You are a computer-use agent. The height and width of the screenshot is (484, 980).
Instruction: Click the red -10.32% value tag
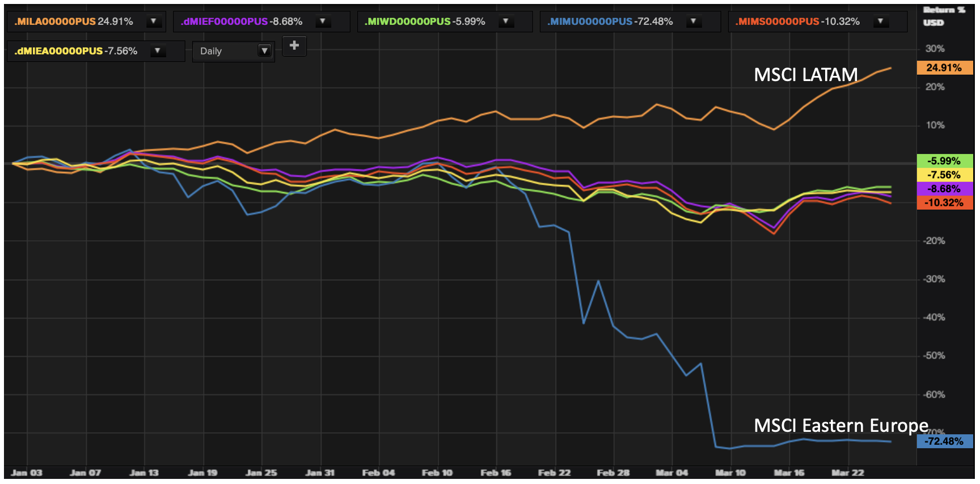945,202
